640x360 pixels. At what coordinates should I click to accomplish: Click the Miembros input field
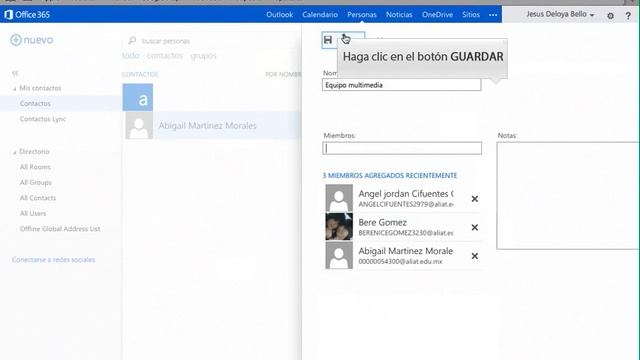[402, 148]
